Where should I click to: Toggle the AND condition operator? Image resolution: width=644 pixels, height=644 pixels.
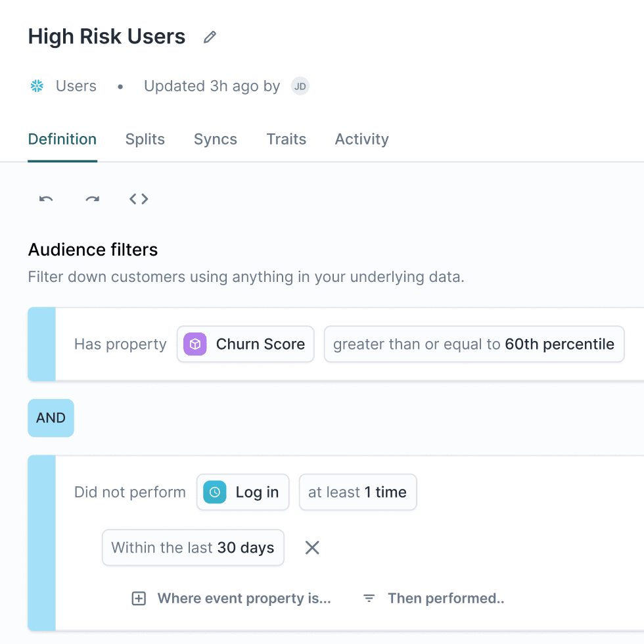[51, 418]
